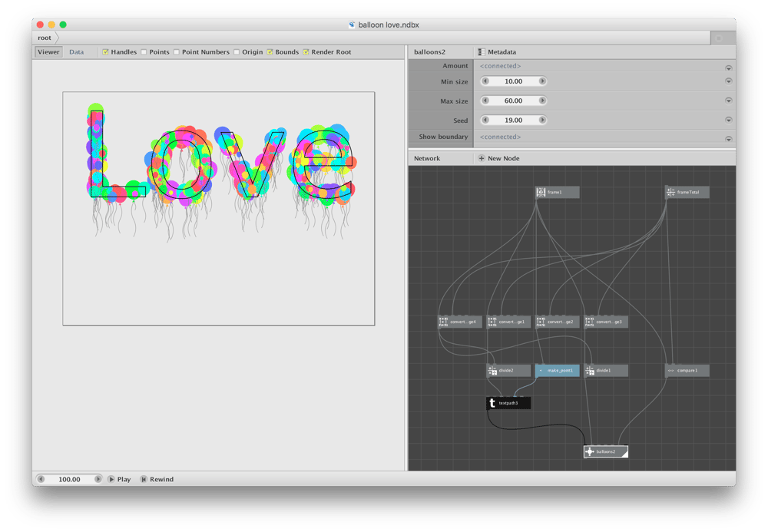Open the Amount port options dropdown

pos(728,68)
